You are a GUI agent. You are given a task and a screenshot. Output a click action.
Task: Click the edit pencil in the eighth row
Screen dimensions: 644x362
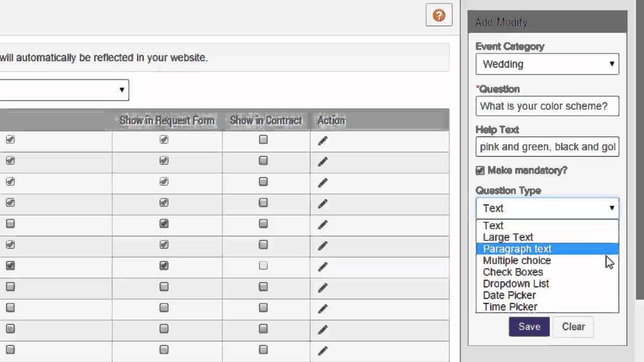[323, 288]
